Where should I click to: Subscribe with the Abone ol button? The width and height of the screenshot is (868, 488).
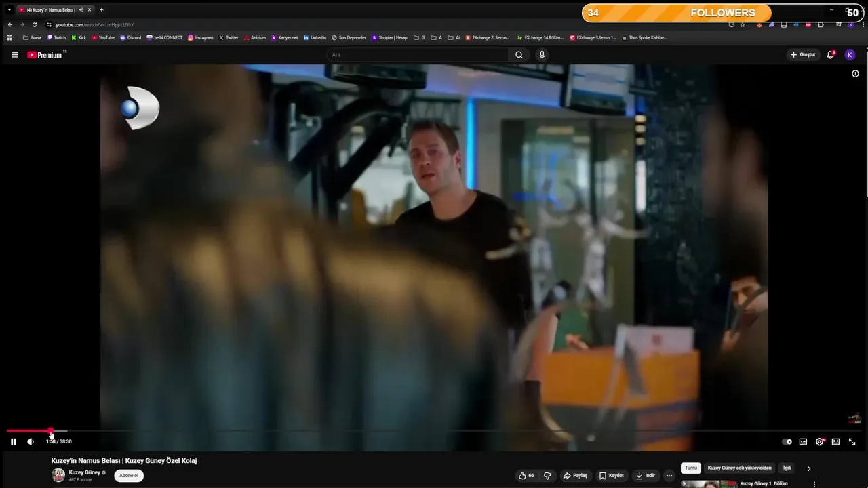[x=129, y=476]
